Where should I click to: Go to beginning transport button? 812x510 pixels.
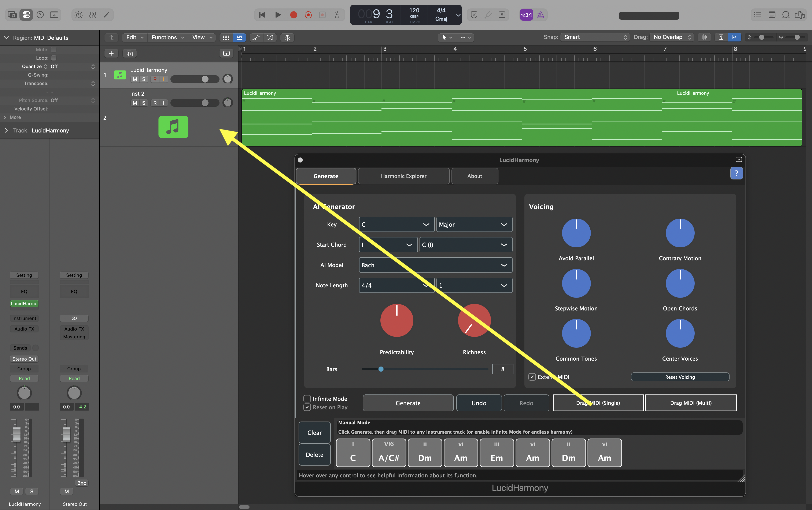(x=262, y=15)
